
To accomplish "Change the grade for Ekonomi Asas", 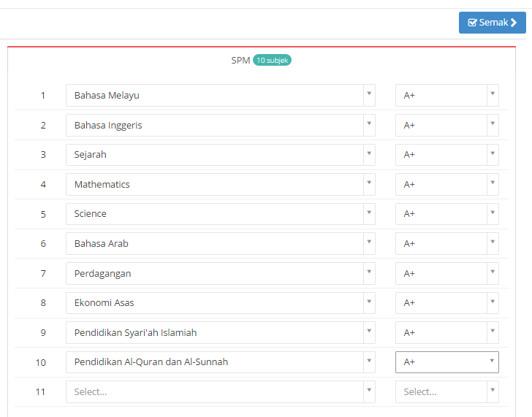I will click(x=446, y=303).
